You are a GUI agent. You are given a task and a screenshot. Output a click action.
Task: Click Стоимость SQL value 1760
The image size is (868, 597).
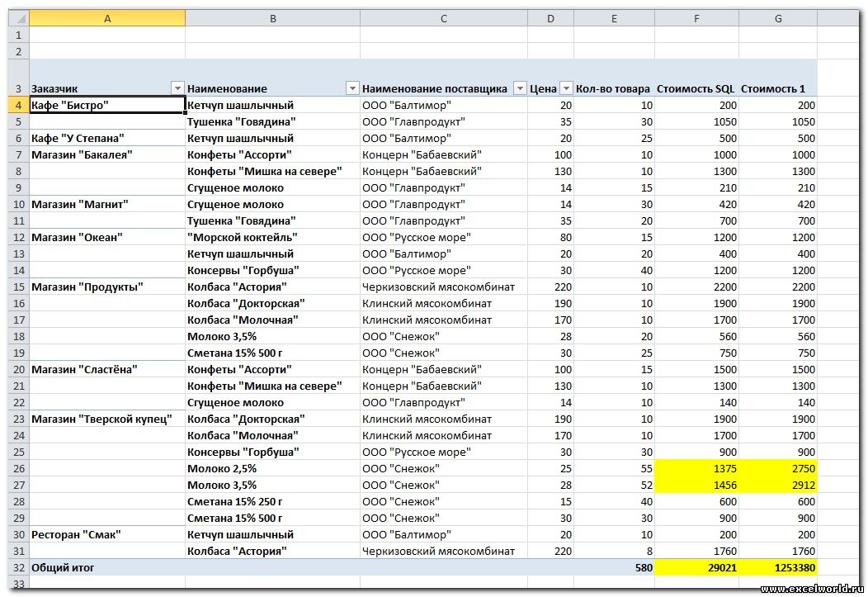696,551
